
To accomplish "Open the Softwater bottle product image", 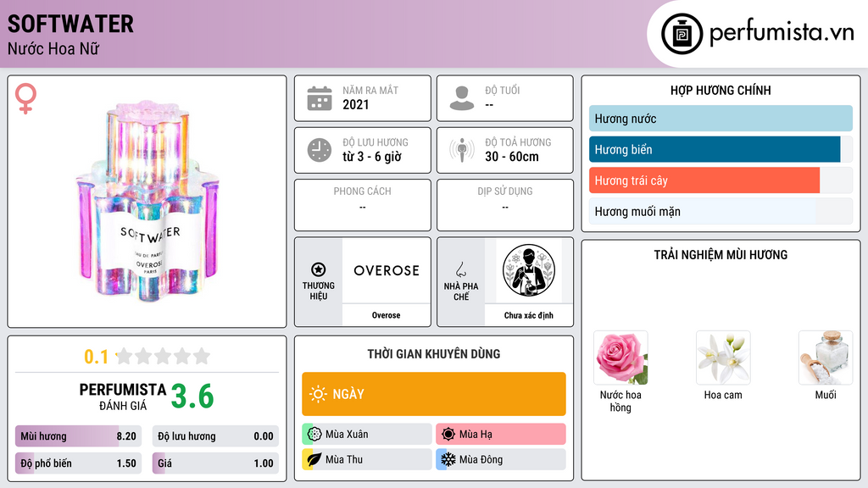I will tap(148, 202).
